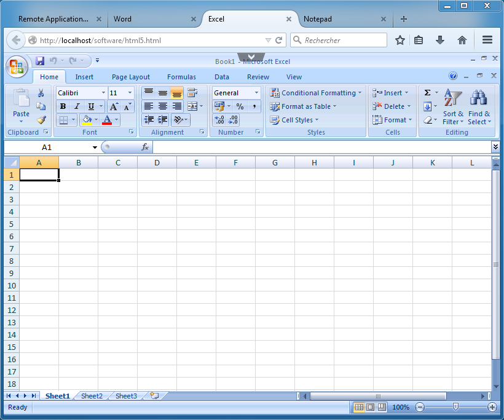Open Conditional Formatting options

pos(316,92)
